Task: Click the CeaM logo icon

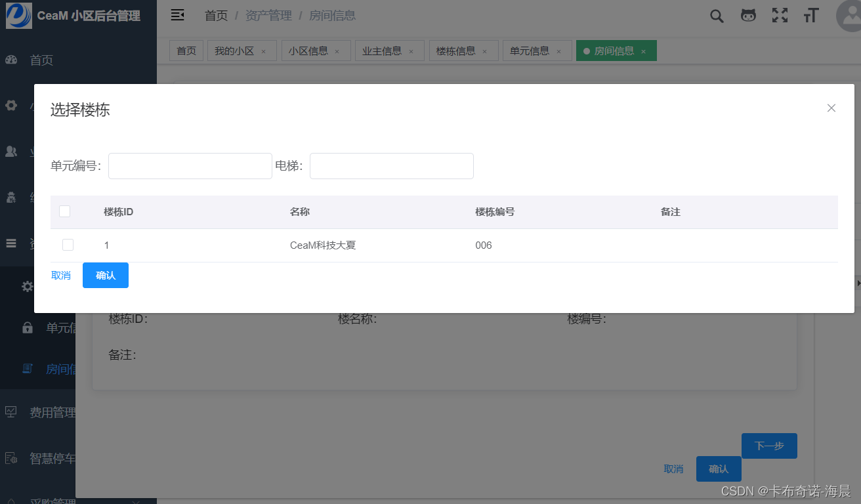Action: 18,16
